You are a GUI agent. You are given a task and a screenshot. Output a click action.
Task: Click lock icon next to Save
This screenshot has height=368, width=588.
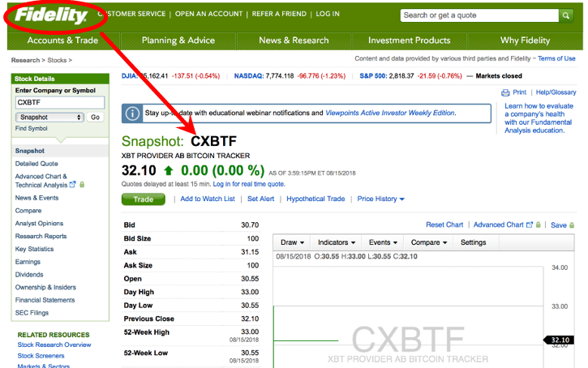[x=572, y=225]
